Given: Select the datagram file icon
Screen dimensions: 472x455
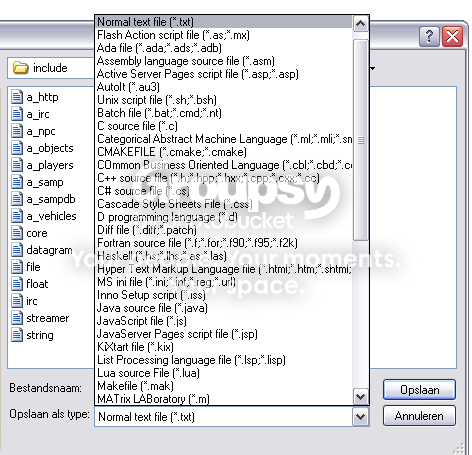Looking at the screenshot, I should [17, 250].
